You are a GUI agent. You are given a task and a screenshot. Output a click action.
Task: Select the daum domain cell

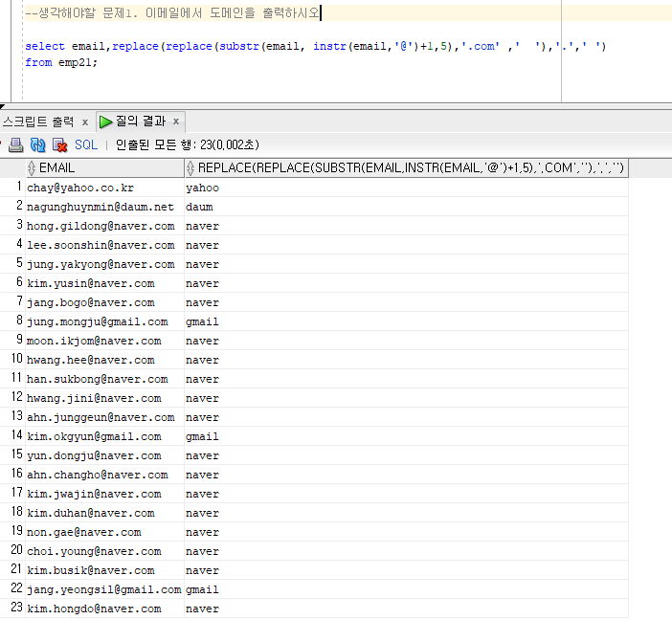[199, 207]
